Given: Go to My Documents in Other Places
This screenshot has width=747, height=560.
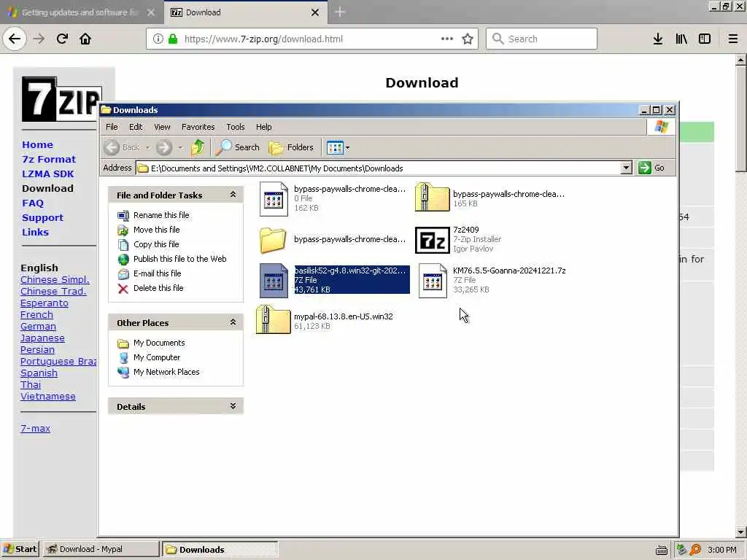Looking at the screenshot, I should point(158,343).
